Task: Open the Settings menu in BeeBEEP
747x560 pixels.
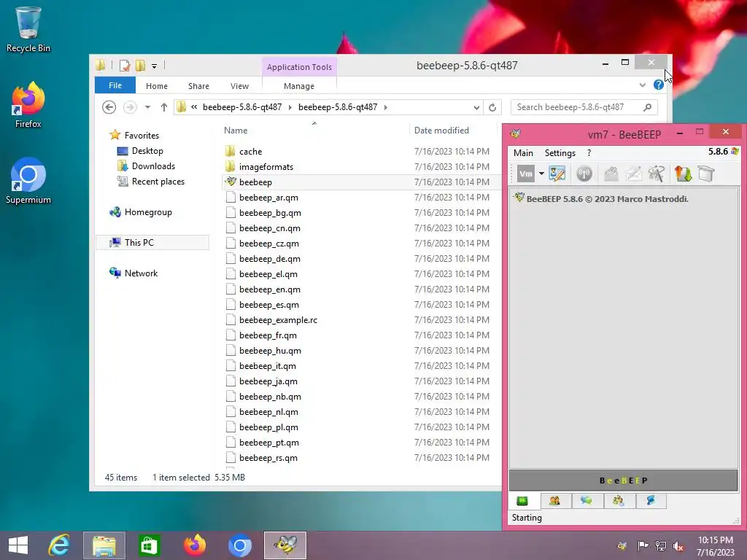Action: 560,153
